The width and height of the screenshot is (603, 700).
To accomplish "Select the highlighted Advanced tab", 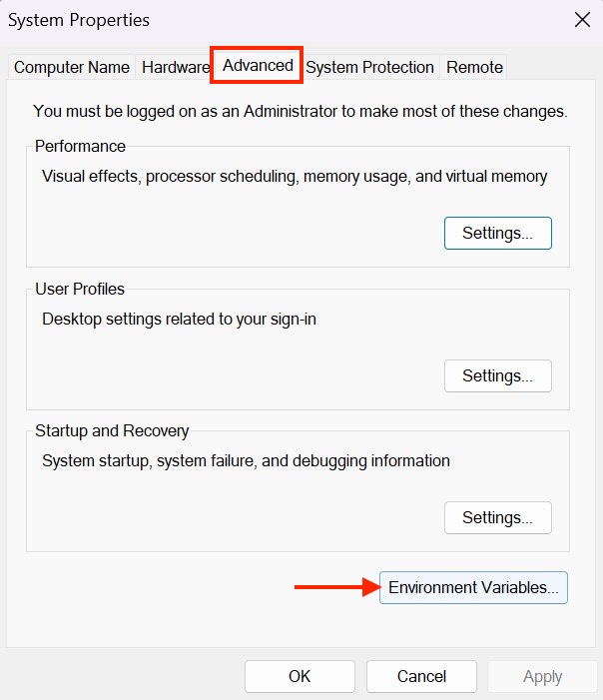I will (x=258, y=66).
